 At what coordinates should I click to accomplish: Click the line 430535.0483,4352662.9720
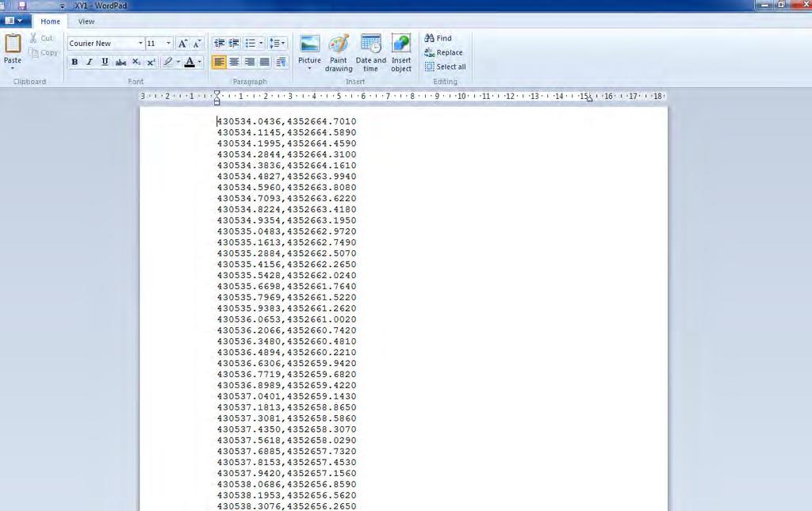286,231
